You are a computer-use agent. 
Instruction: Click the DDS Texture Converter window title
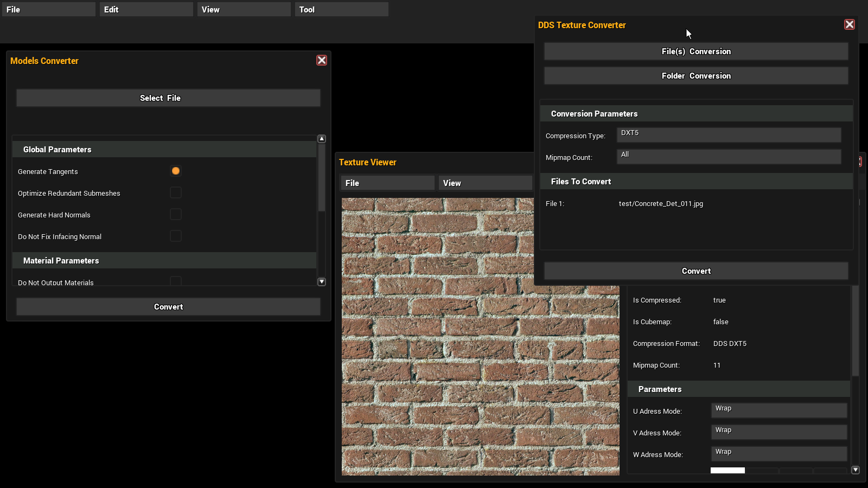[x=582, y=25]
